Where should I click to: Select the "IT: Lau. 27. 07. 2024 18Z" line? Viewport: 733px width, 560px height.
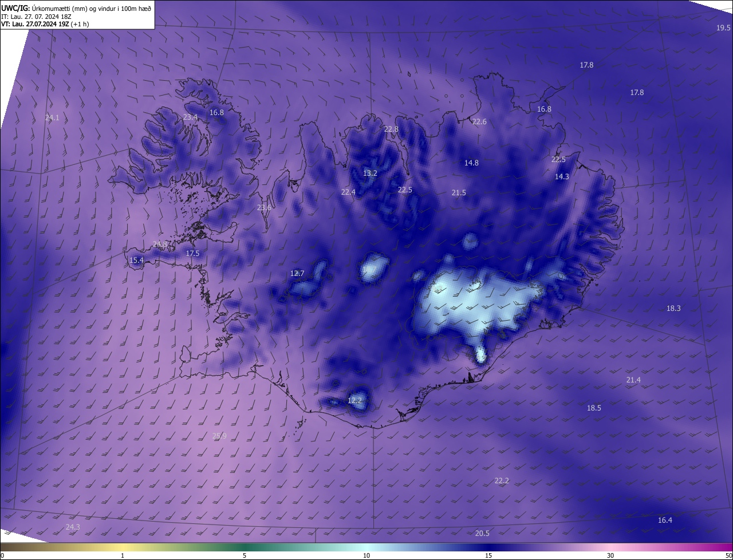(x=36, y=17)
